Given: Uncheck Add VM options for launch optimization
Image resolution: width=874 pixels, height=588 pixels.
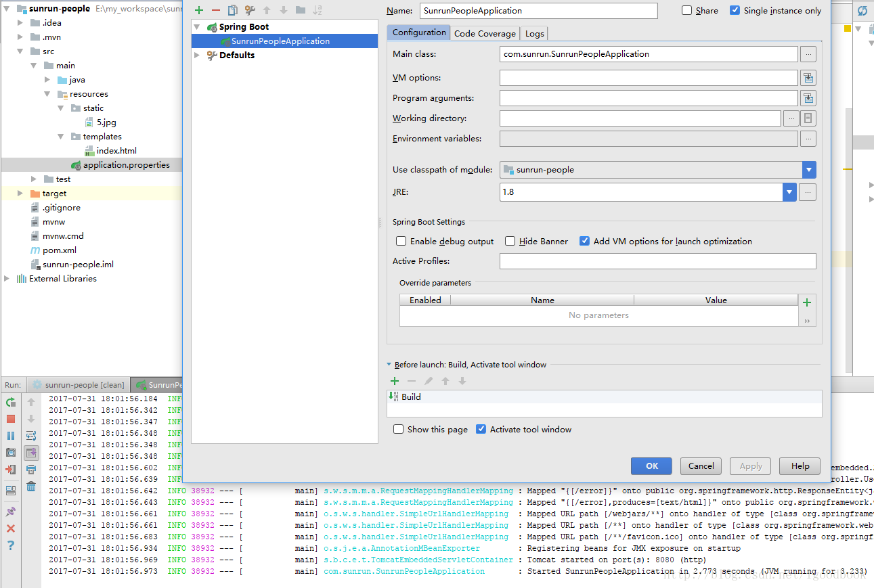Looking at the screenshot, I should [584, 241].
